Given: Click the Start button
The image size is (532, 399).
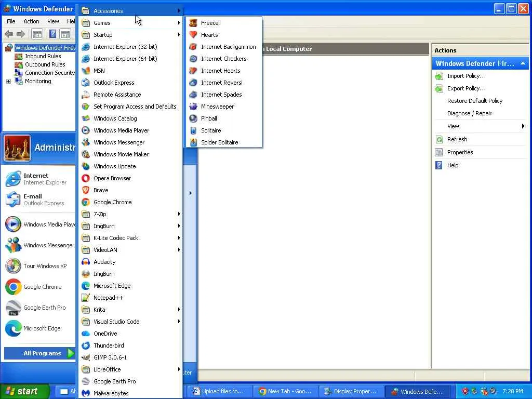Looking at the screenshot, I should click(x=24, y=391).
